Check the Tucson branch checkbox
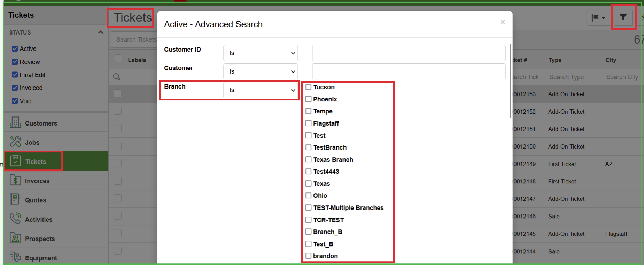 (308, 87)
